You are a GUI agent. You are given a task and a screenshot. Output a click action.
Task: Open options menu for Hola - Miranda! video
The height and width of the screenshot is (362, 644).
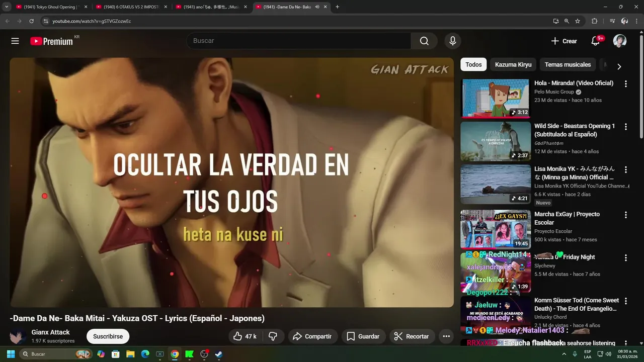(626, 84)
